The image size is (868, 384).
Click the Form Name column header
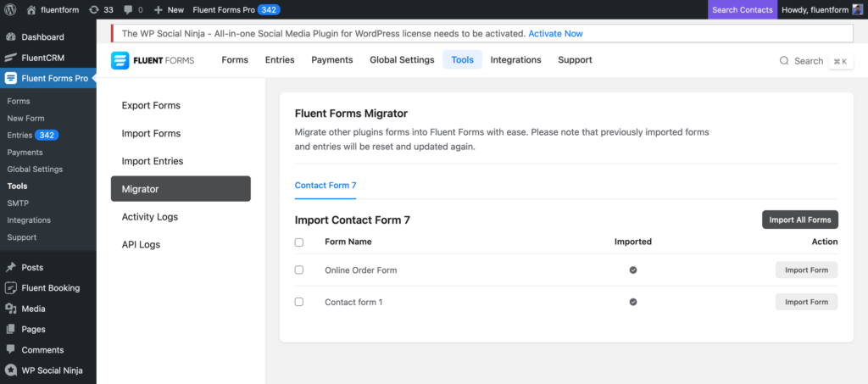pyautogui.click(x=348, y=242)
